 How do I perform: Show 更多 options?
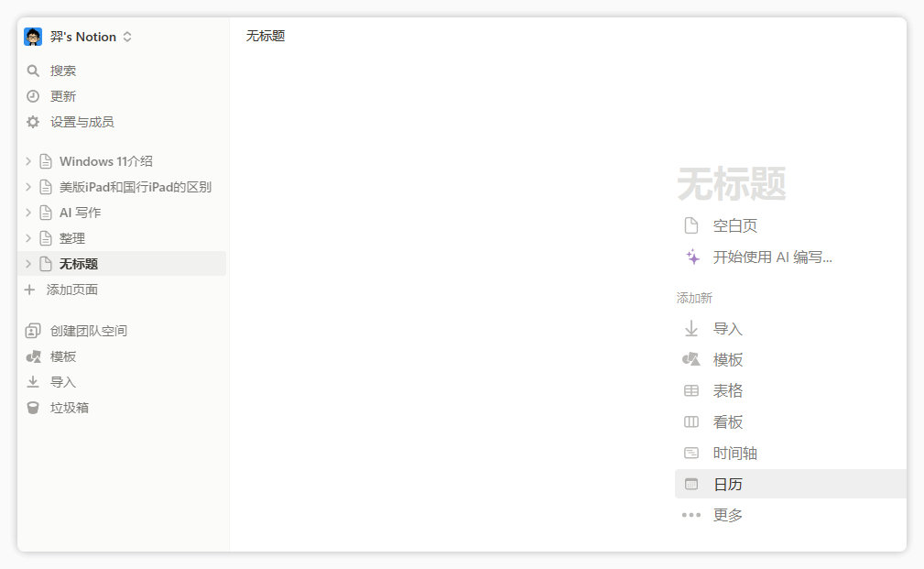click(728, 515)
